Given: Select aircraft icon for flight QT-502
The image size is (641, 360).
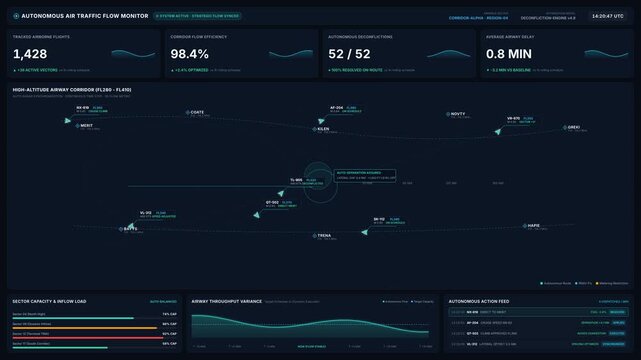Looking at the screenshot, I should (256, 215).
